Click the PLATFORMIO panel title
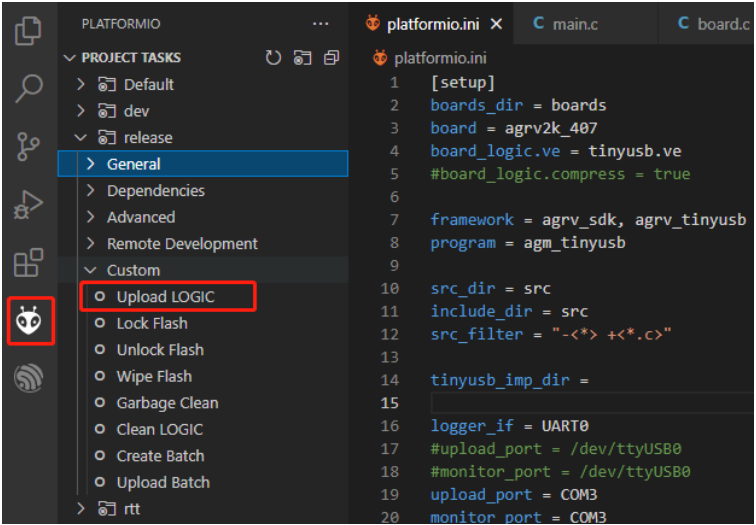756x525 pixels. tap(121, 24)
